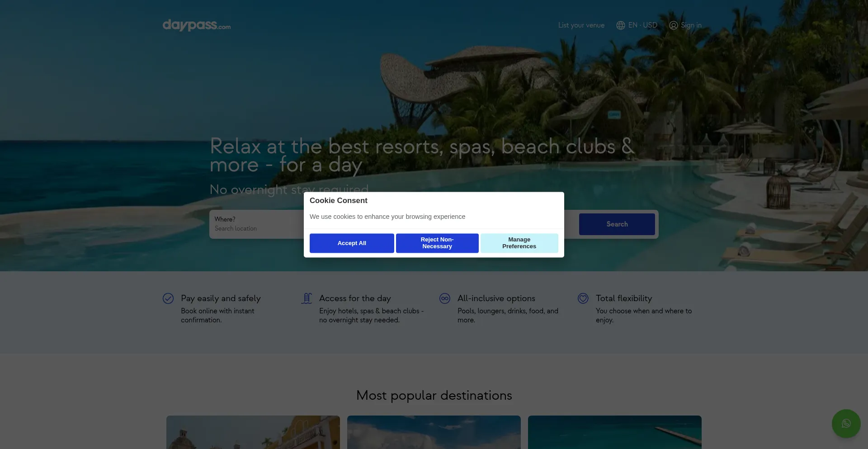This screenshot has height=449, width=868.
Task: Click the blue Search button
Action: (617, 224)
